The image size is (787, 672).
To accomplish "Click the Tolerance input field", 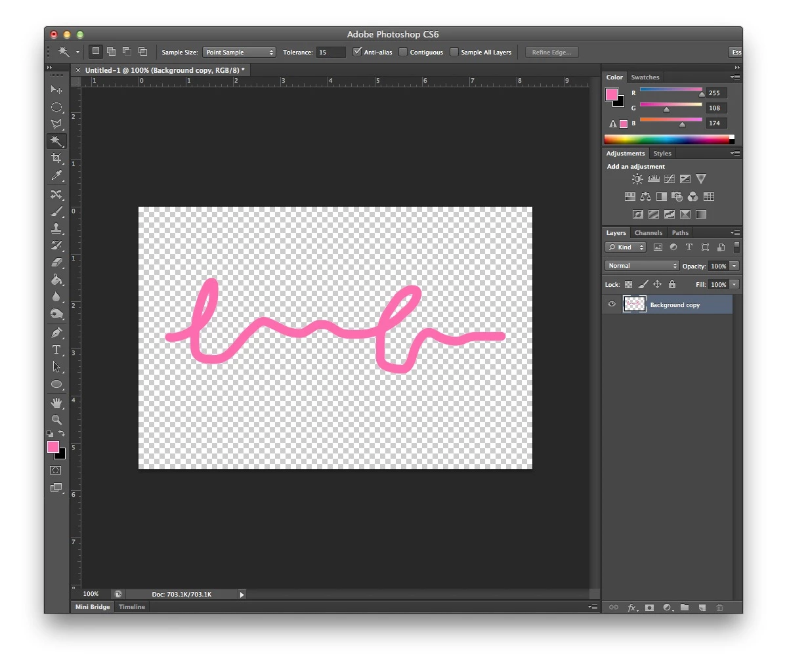I will 331,52.
